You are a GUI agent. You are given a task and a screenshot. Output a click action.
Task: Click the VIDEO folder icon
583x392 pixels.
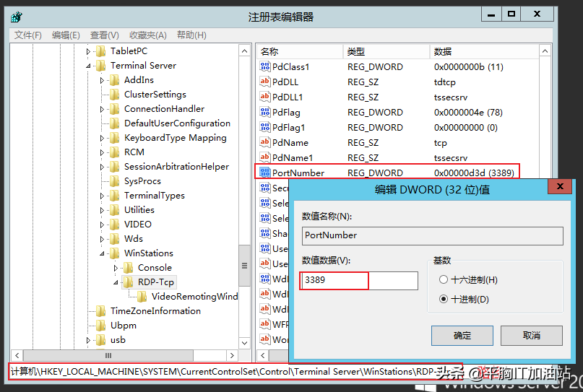pos(115,225)
